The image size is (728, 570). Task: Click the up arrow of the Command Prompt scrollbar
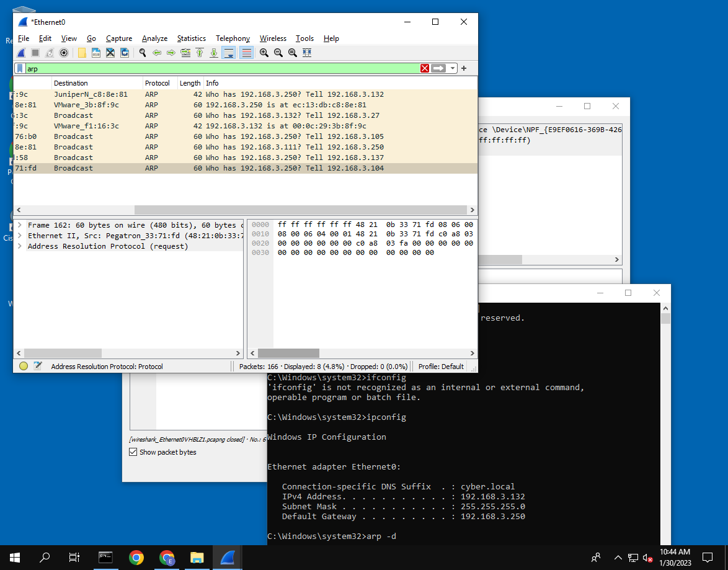(x=665, y=308)
